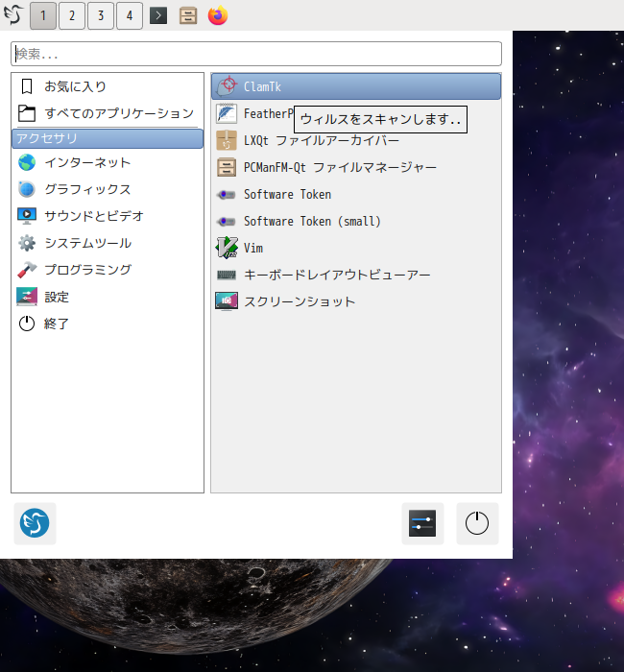The height and width of the screenshot is (672, 624).
Task: Click the green Vim logo icon
Action: 227,248
